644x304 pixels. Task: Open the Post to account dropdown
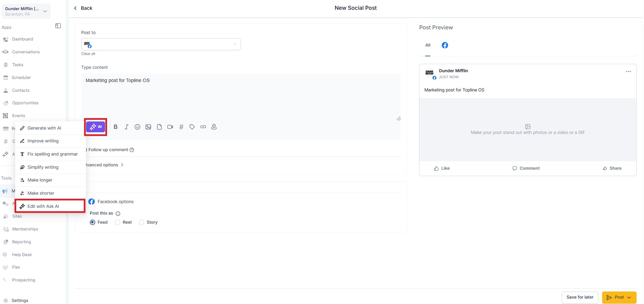[161, 45]
